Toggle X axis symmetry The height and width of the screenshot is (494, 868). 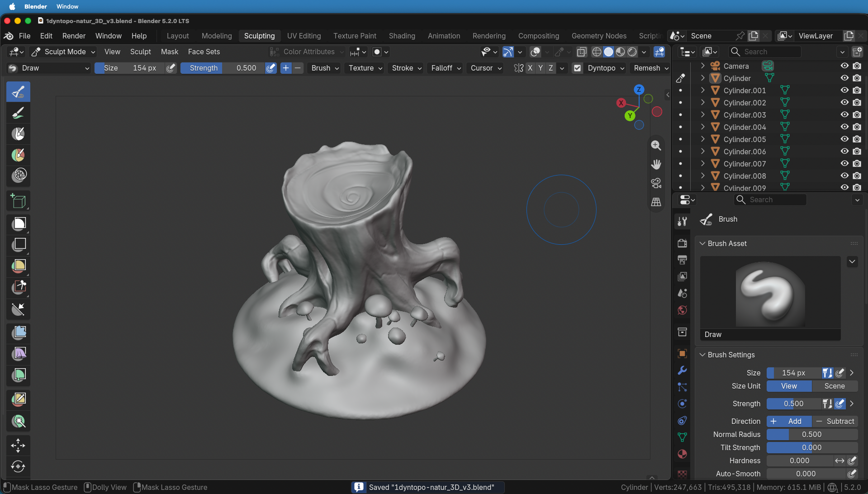click(530, 68)
